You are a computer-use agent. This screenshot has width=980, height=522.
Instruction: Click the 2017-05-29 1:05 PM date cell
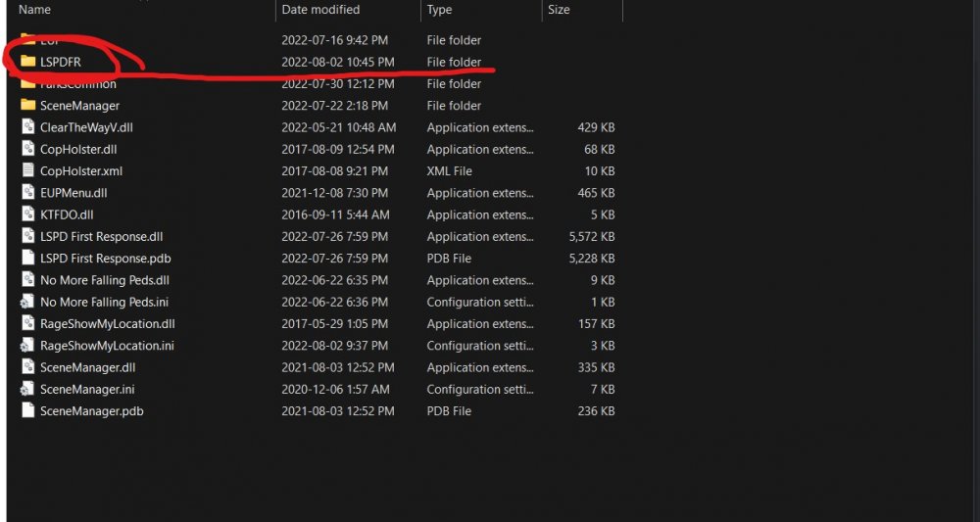pos(334,324)
